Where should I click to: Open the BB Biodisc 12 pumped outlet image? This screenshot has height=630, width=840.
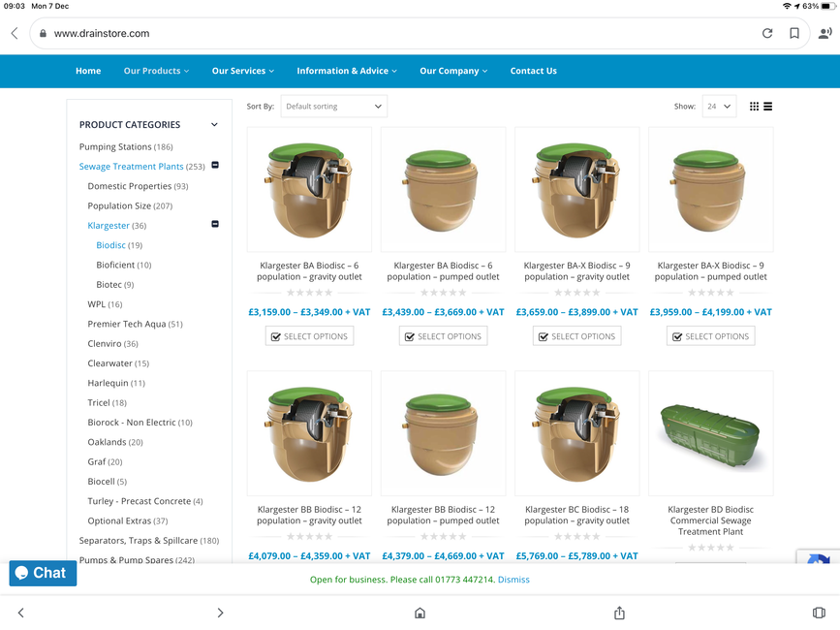coord(443,433)
